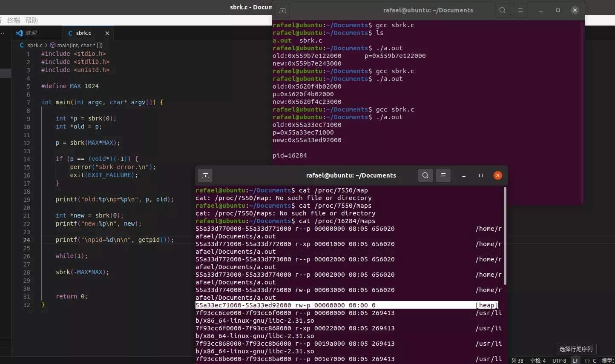Click the 'p = sbrk(MAX*MAX);' code line
615x364 pixels.
88,143
